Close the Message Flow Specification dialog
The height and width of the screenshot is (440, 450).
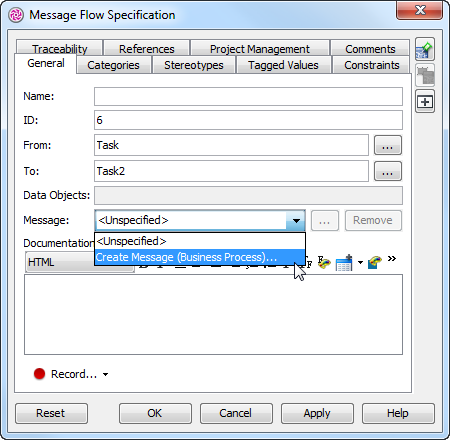[x=420, y=10]
